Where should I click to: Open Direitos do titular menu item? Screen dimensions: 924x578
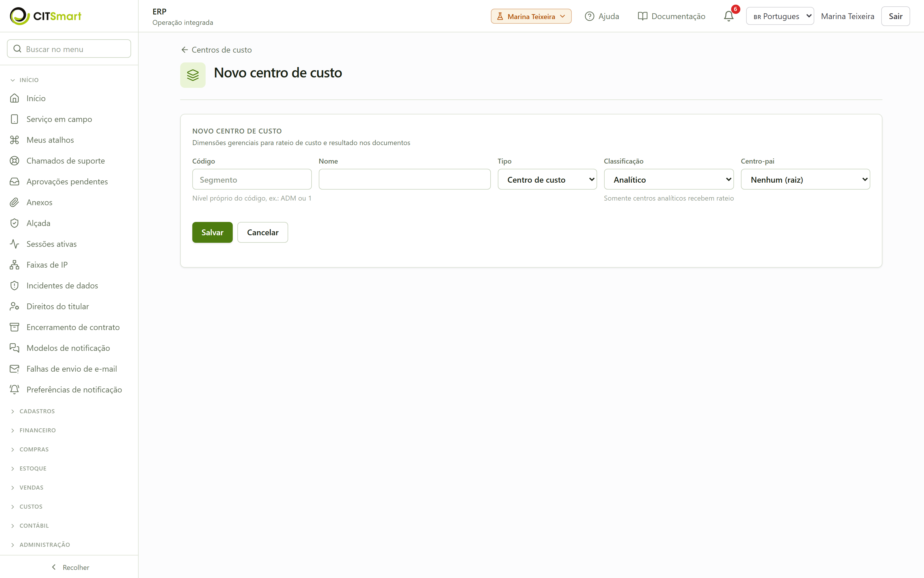(69, 307)
